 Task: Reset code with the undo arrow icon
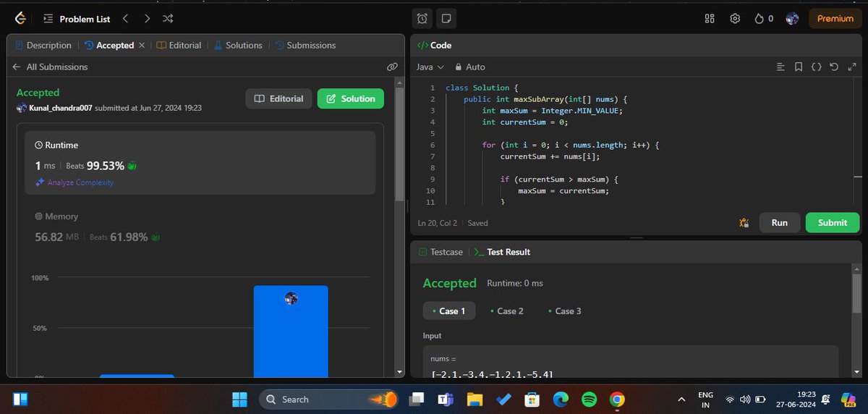(833, 67)
